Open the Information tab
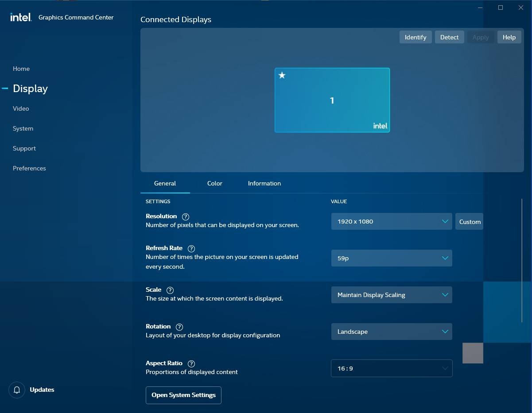The image size is (532, 413). 264,183
